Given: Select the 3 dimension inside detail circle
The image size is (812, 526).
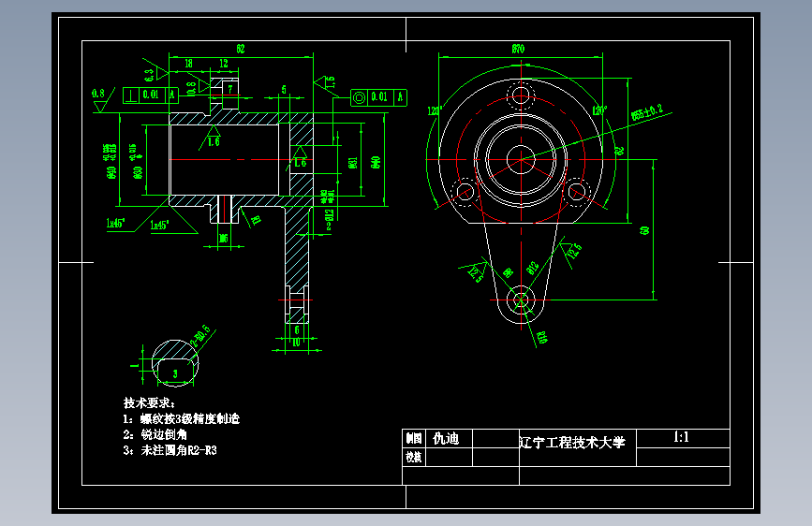Looking at the screenshot, I should click(175, 373).
